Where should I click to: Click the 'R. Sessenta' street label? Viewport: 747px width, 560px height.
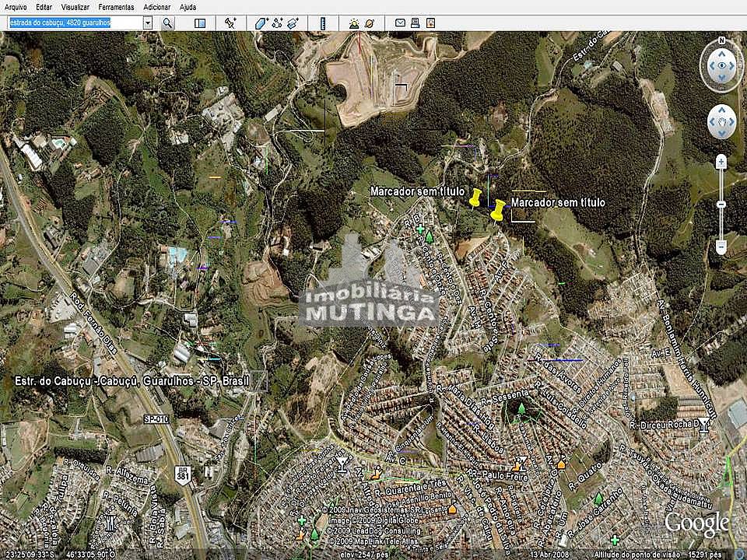pyautogui.click(x=504, y=397)
